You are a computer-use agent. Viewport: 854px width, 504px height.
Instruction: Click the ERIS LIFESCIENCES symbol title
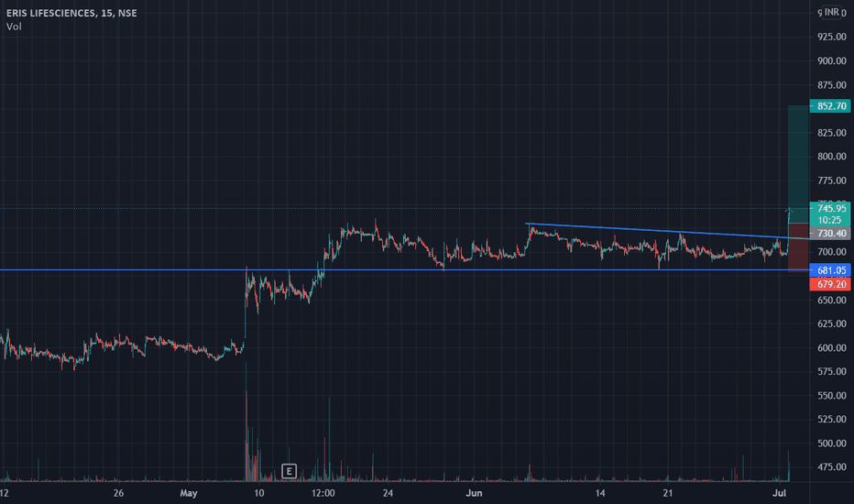[71, 13]
